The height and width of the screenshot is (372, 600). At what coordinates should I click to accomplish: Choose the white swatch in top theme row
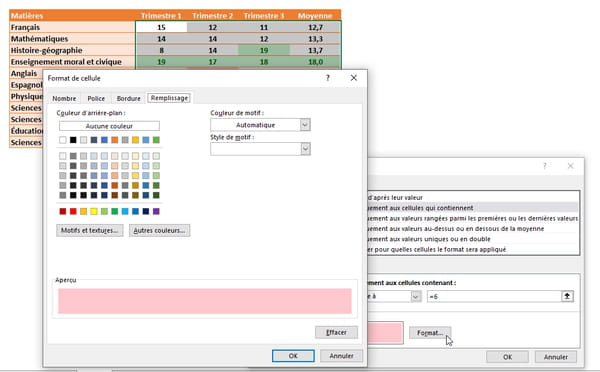[x=63, y=140]
